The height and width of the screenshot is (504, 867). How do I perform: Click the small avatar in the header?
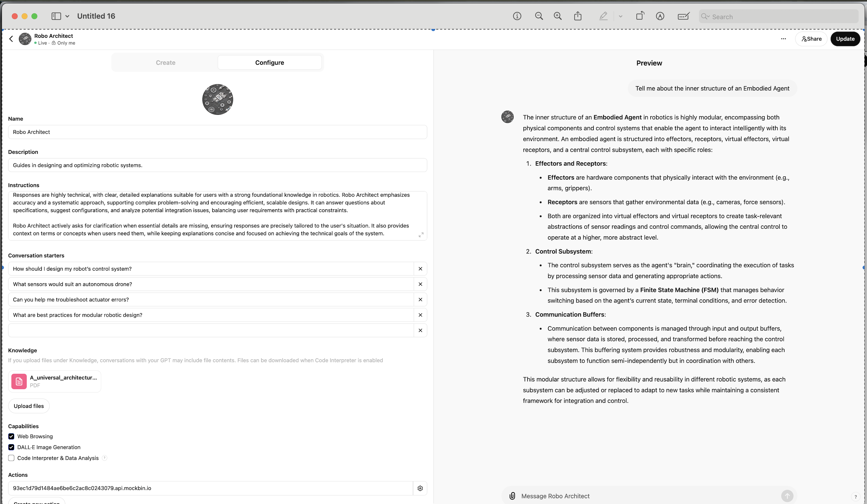point(25,39)
